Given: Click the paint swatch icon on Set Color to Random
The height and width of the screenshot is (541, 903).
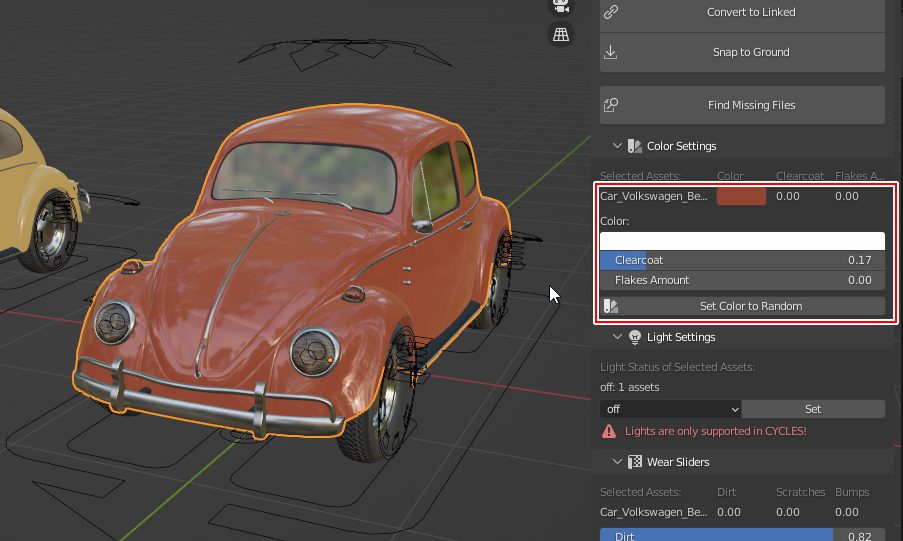Looking at the screenshot, I should (612, 306).
